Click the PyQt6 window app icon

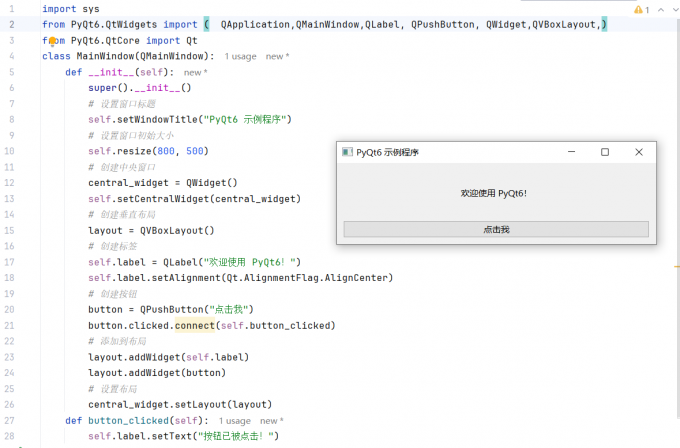point(347,152)
